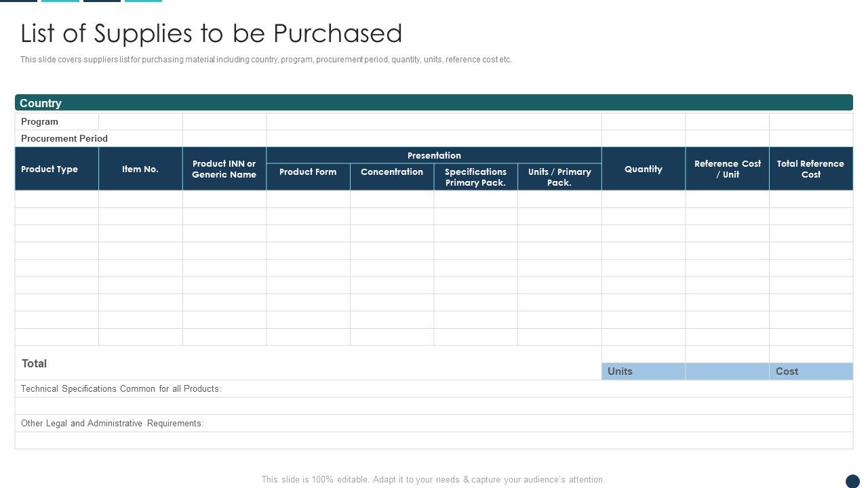Click 'Other Legal and Administrative Requirements:' row

[x=434, y=423]
